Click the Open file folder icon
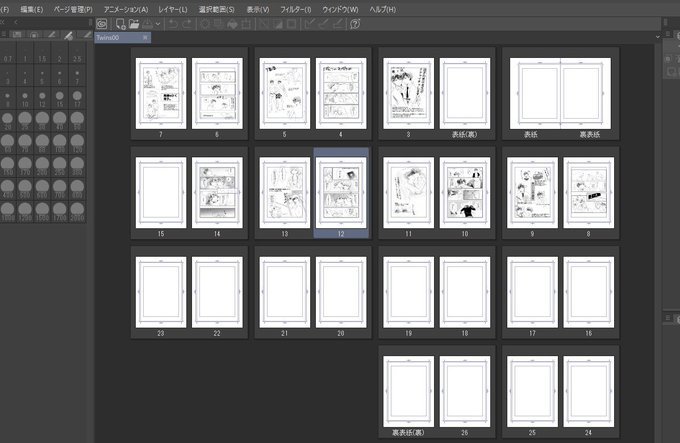 tap(133, 23)
